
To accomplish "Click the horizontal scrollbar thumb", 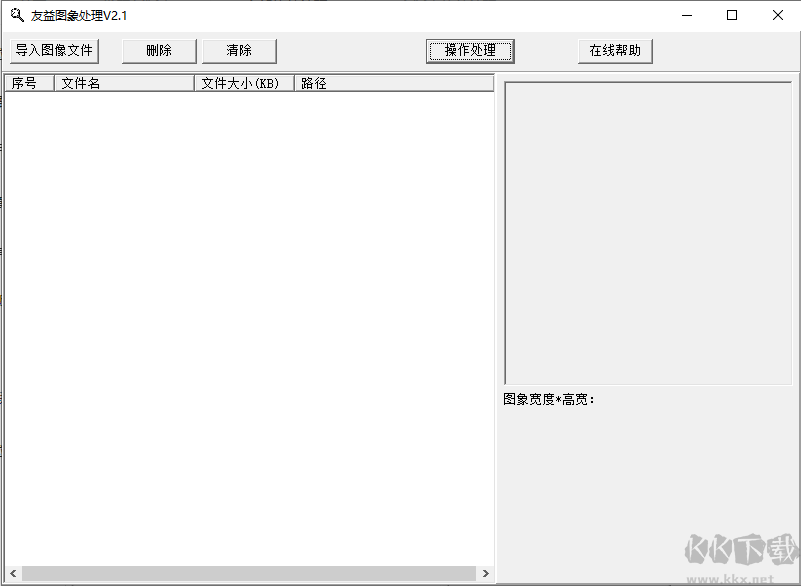I will pos(249,573).
